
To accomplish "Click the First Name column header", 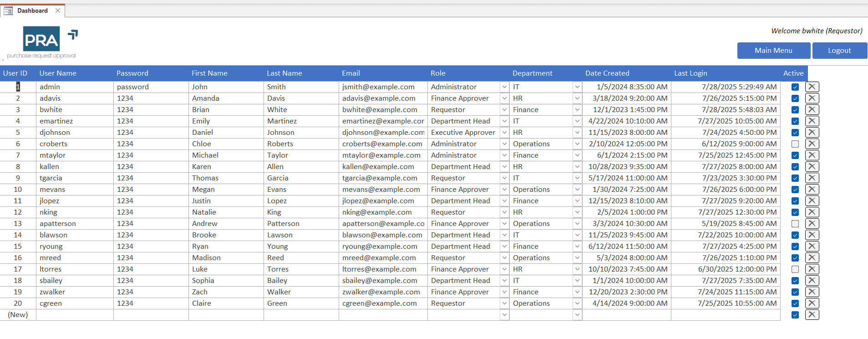I will click(x=209, y=73).
